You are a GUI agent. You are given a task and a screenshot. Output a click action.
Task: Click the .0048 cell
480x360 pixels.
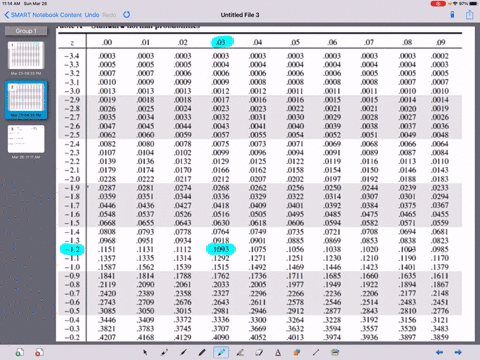pos(440,135)
